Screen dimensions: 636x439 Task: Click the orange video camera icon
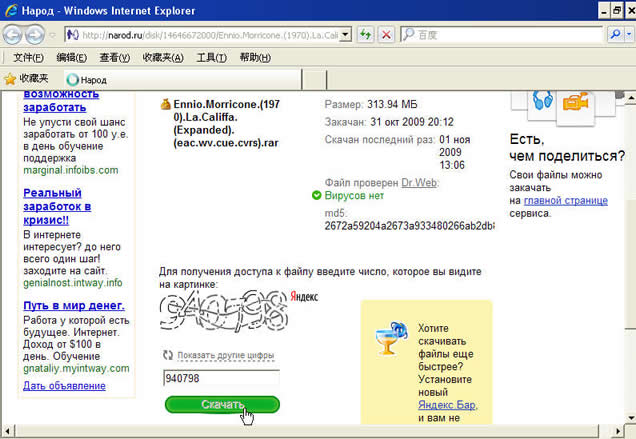(x=575, y=101)
